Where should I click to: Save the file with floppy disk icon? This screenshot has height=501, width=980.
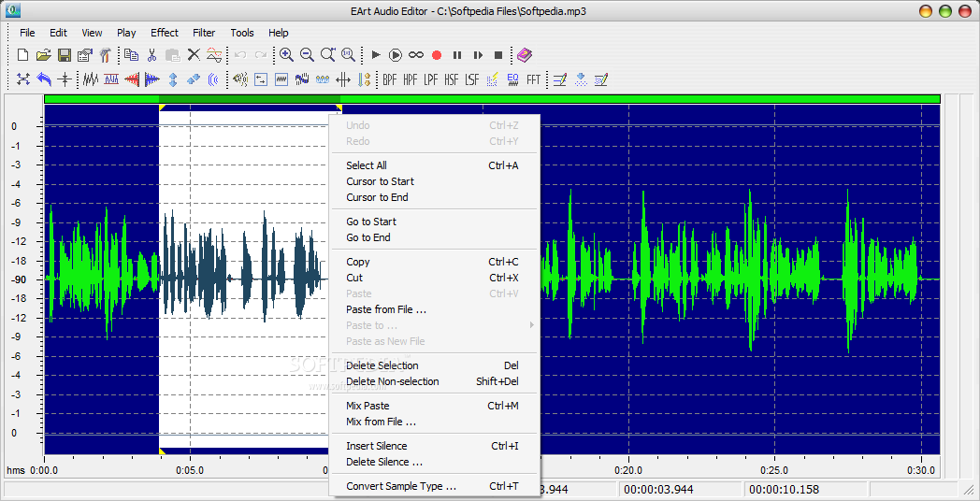64,55
